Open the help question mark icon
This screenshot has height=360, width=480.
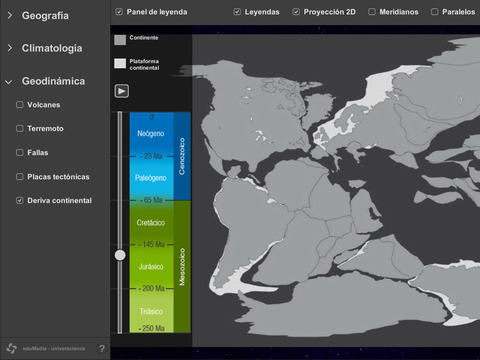click(102, 349)
